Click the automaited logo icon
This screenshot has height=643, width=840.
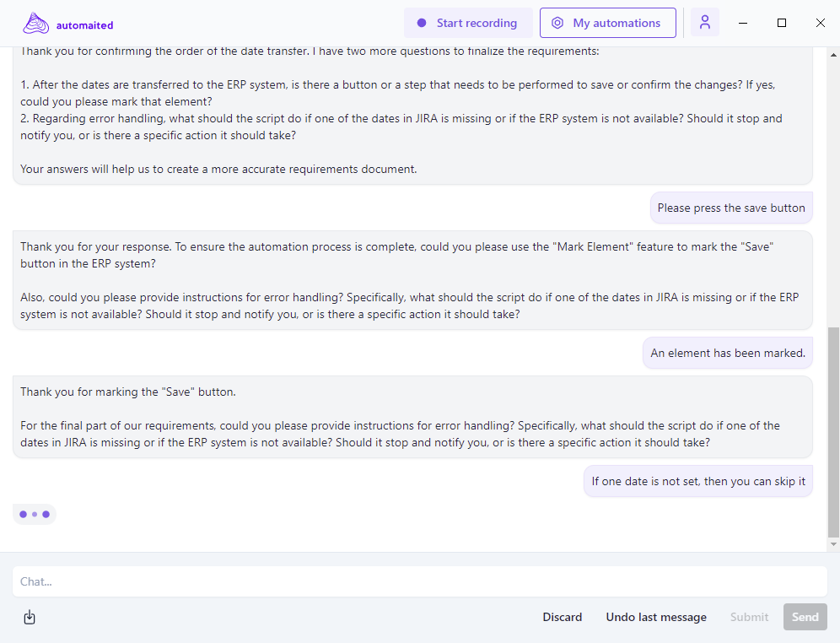tap(35, 24)
